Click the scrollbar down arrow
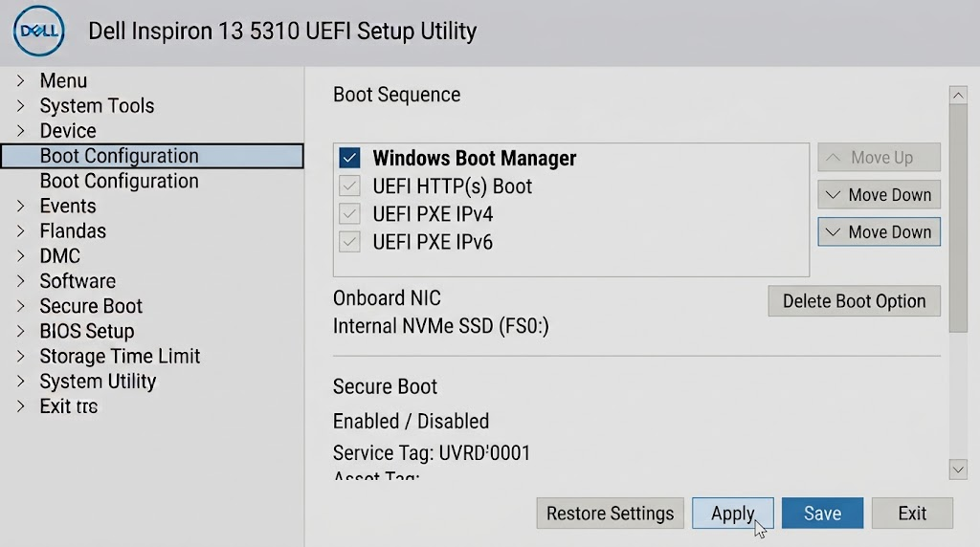The width and height of the screenshot is (980, 547). click(x=958, y=470)
